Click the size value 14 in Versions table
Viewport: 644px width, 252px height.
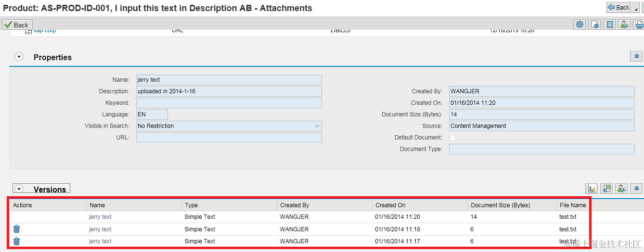pos(474,217)
